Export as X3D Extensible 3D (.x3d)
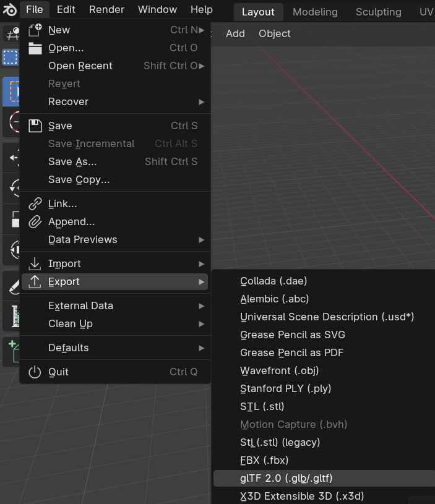 point(324,497)
